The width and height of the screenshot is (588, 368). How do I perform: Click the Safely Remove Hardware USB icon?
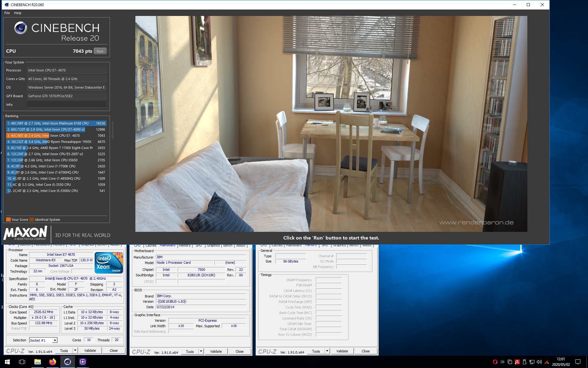524,362
